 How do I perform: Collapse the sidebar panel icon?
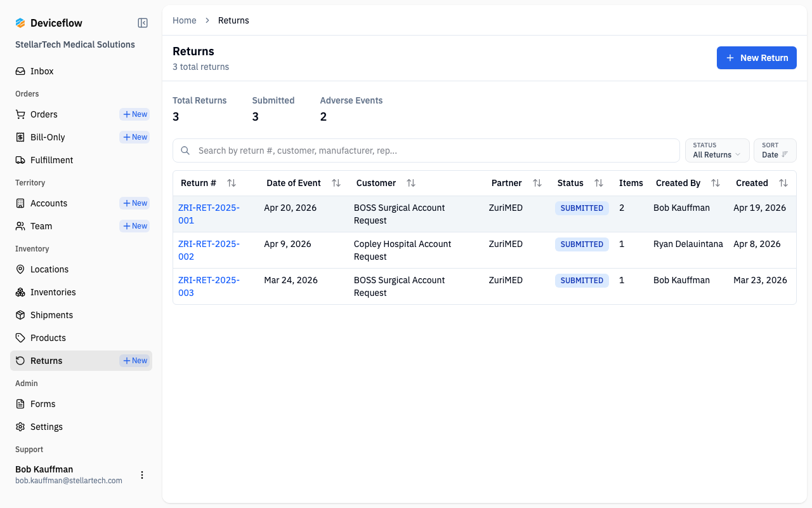click(143, 23)
